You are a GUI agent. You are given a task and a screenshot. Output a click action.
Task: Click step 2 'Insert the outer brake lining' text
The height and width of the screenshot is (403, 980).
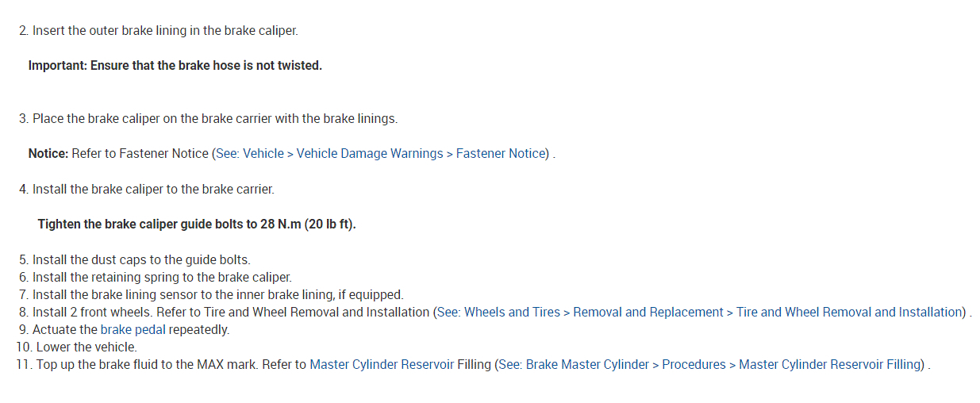pyautogui.click(x=165, y=31)
